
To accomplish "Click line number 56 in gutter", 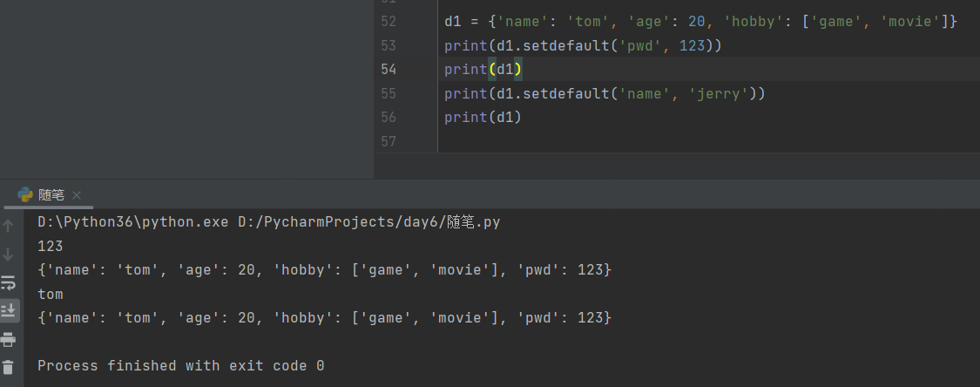I will [389, 118].
